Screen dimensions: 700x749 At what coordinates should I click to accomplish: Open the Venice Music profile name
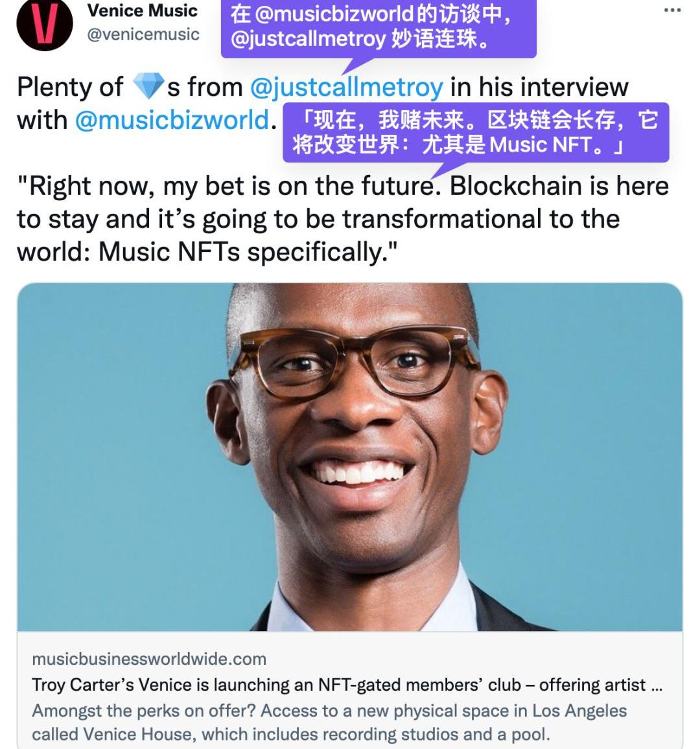click(143, 10)
